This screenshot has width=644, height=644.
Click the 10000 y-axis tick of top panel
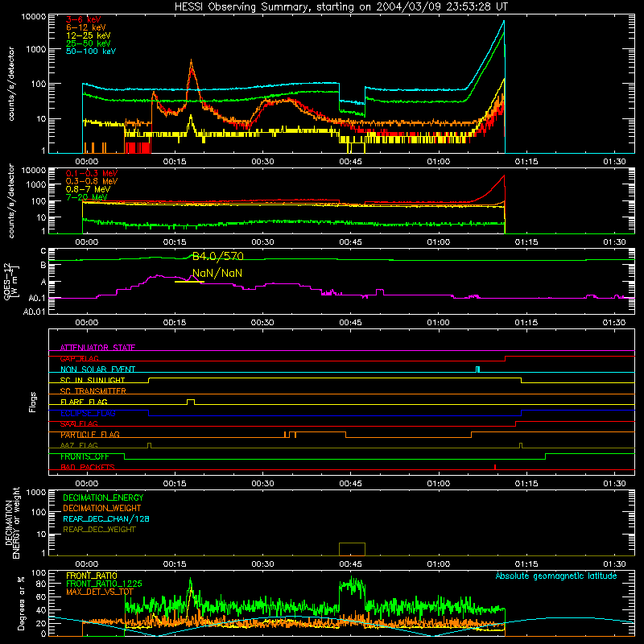click(x=33, y=16)
